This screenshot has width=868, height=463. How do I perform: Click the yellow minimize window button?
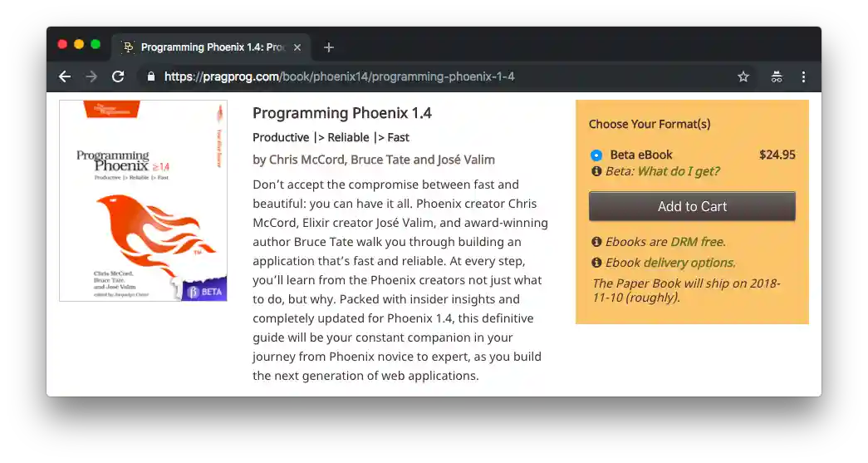tap(79, 44)
